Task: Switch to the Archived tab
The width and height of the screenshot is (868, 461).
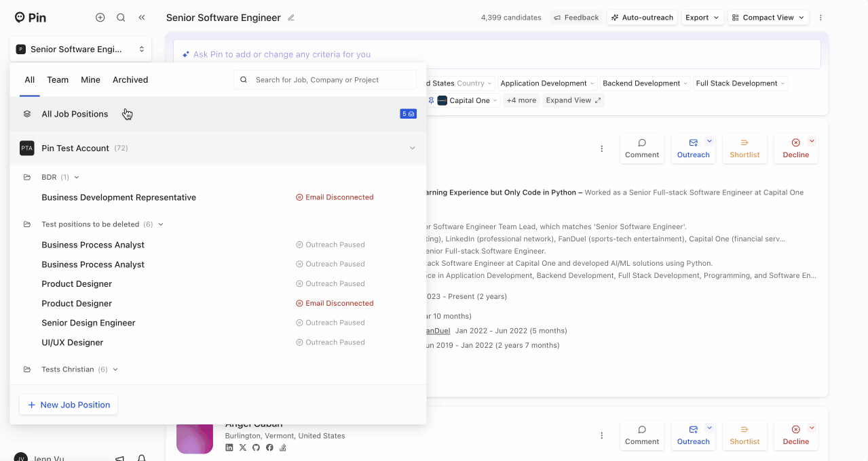Action: pyautogui.click(x=130, y=80)
